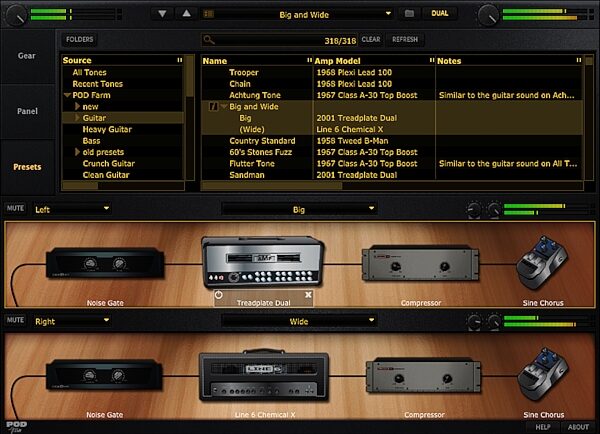Click the preset list icon beside preset name

(209, 14)
